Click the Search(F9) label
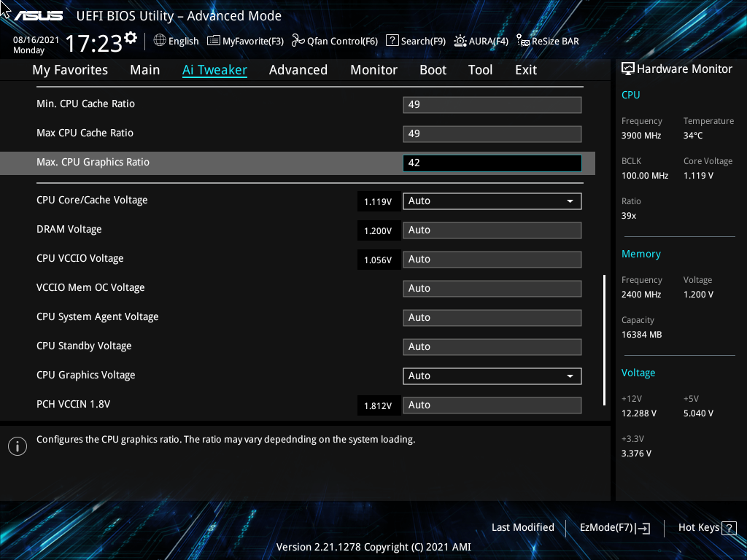 coord(423,41)
